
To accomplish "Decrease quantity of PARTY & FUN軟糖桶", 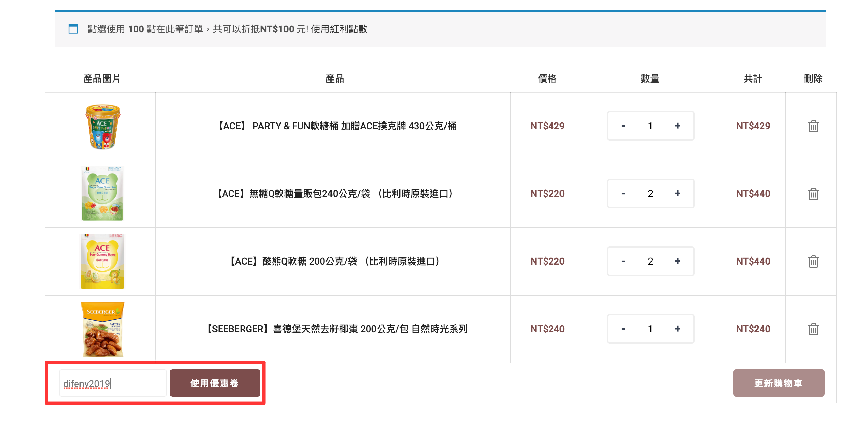I will [623, 126].
